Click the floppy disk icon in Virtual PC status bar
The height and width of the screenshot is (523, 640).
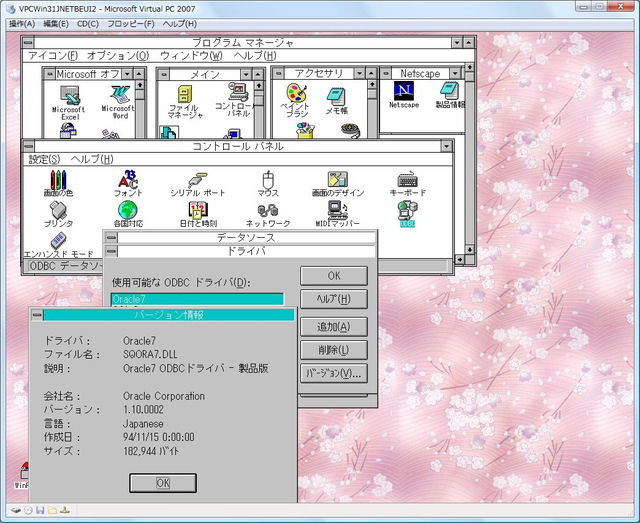40,510
